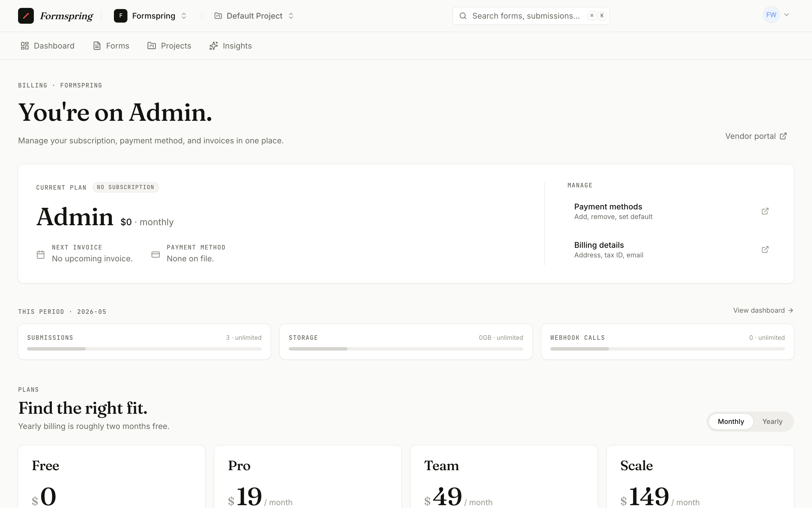Click the 'No upcoming invoice.' text
This screenshot has height=508, width=812.
(92, 259)
